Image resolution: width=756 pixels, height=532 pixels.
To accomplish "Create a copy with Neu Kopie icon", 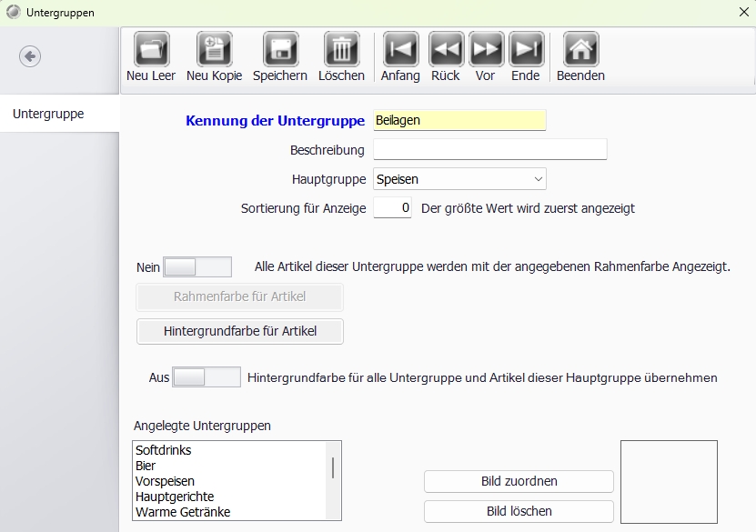I will [214, 49].
